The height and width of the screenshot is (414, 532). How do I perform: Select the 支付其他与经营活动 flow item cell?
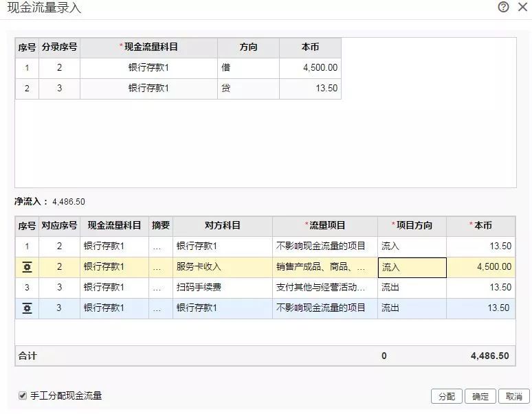click(324, 288)
